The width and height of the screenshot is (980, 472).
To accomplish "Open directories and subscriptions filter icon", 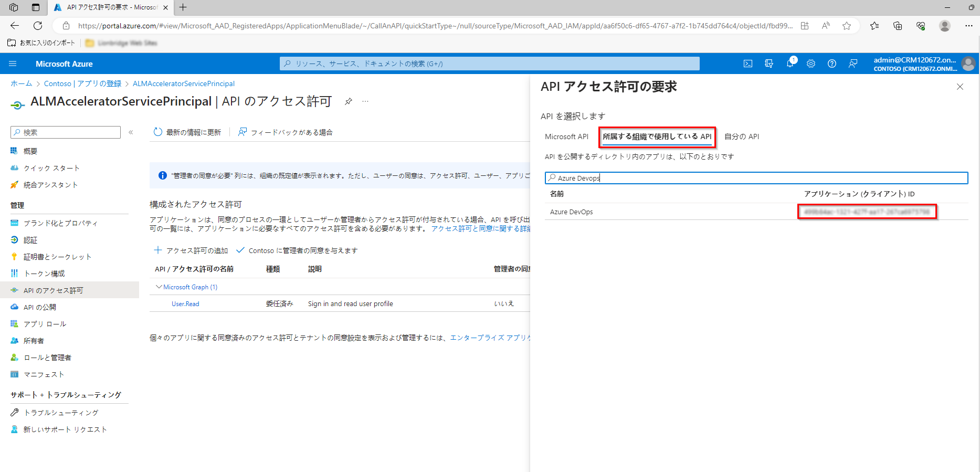I will pyautogui.click(x=769, y=64).
